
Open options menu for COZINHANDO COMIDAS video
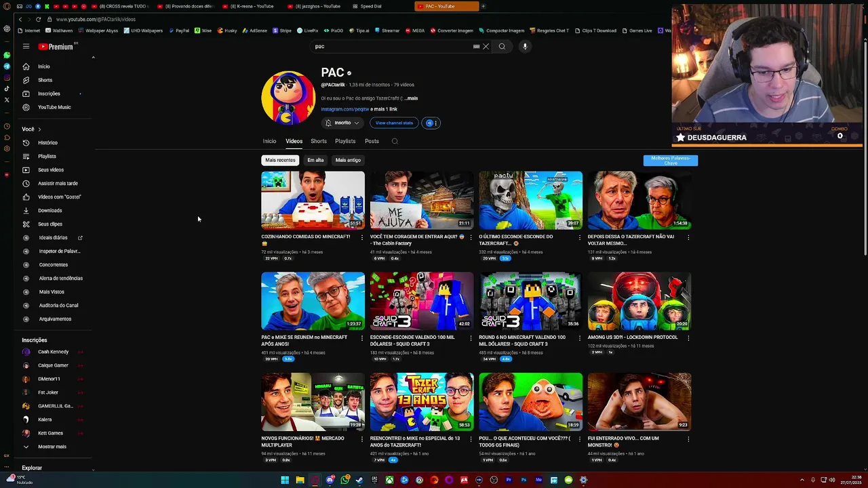click(x=361, y=237)
